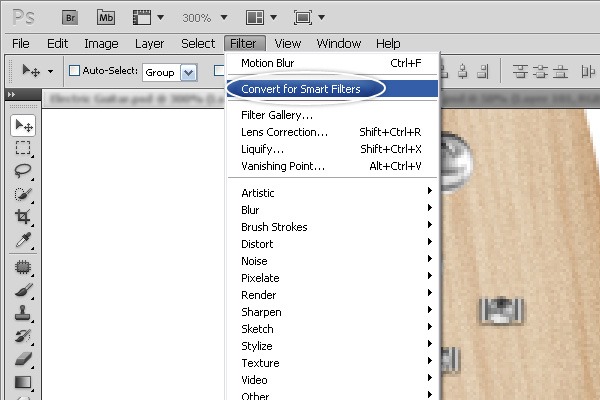Expand the Arrange Documents dropdown arrow
600x400 pixels.
(274, 17)
